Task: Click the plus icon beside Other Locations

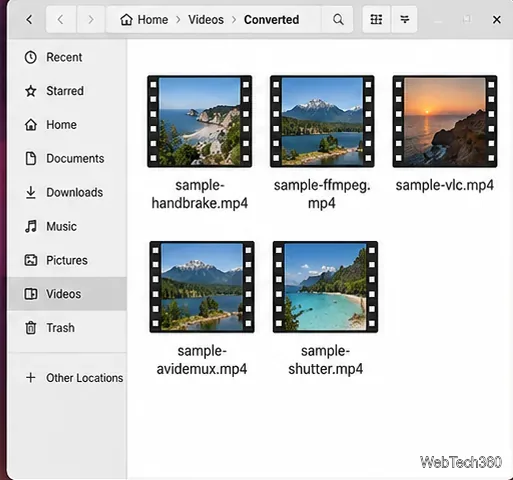Action: pyautogui.click(x=31, y=378)
